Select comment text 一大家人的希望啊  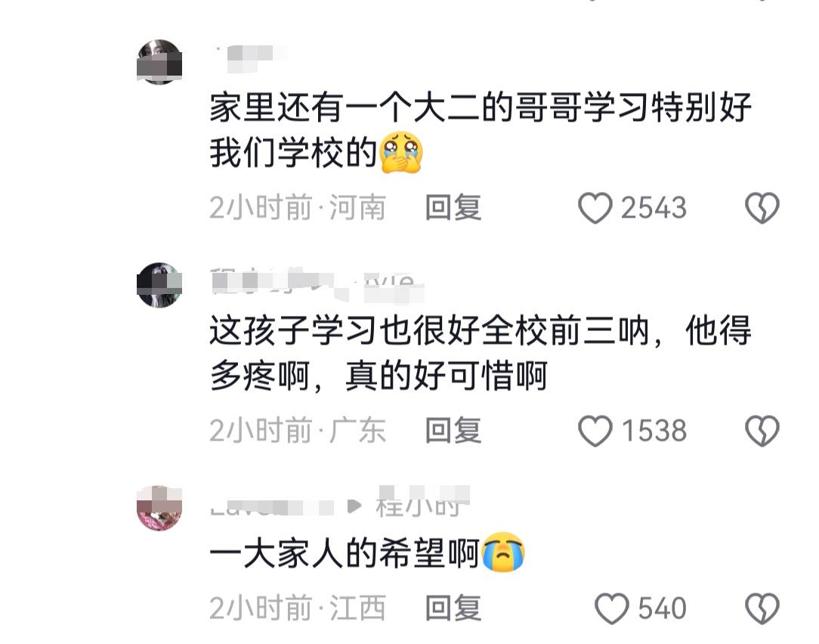click(x=345, y=554)
